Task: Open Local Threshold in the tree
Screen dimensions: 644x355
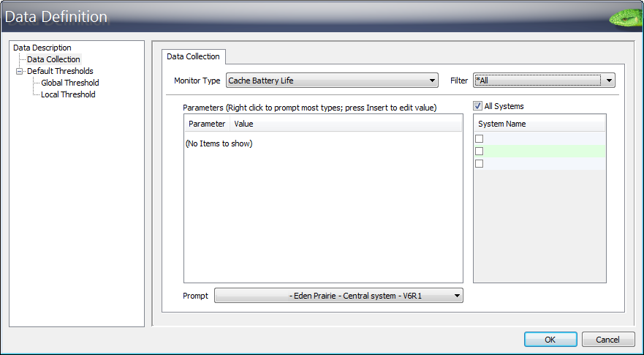Action: pos(68,94)
